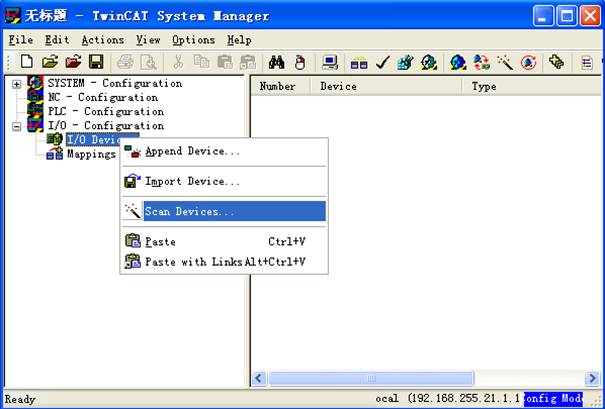
Task: Click the horizontal scrollbar left arrow
Action: (x=259, y=379)
